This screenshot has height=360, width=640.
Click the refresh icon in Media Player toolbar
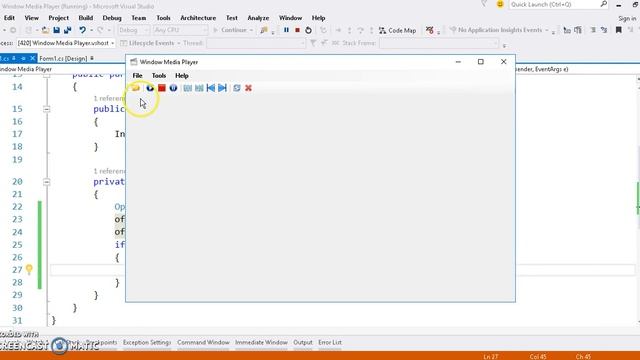(x=237, y=88)
